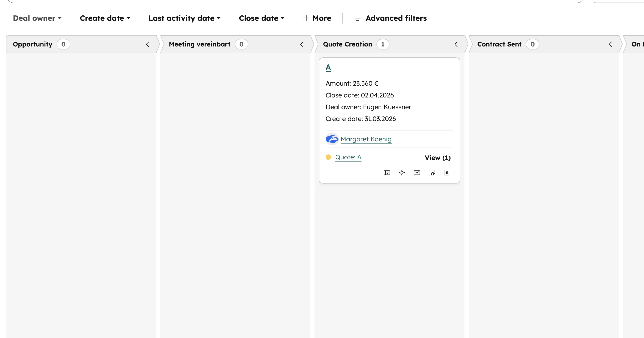This screenshot has width=644, height=338.
Task: Create a note using the note icon
Action: pos(432,172)
